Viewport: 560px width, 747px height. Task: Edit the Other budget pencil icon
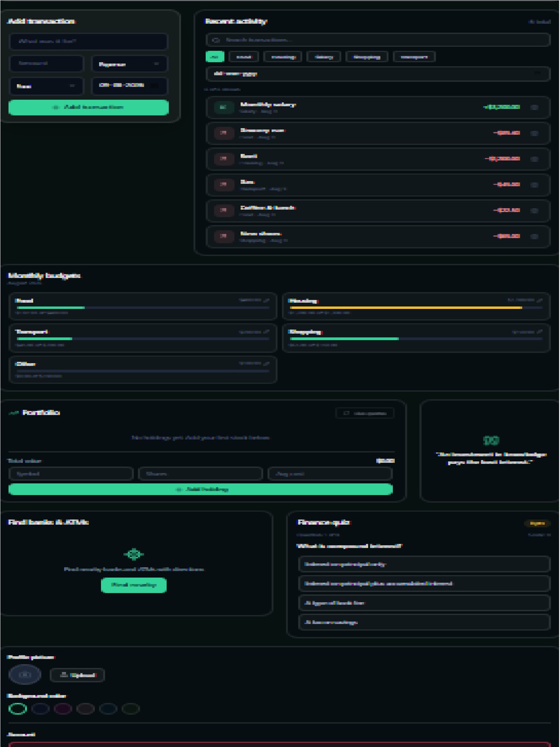point(267,364)
